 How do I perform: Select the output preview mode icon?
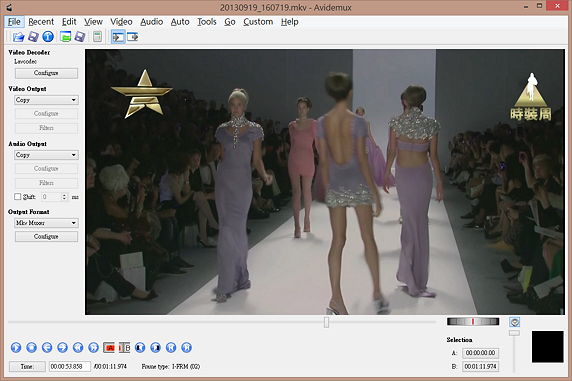[132, 37]
